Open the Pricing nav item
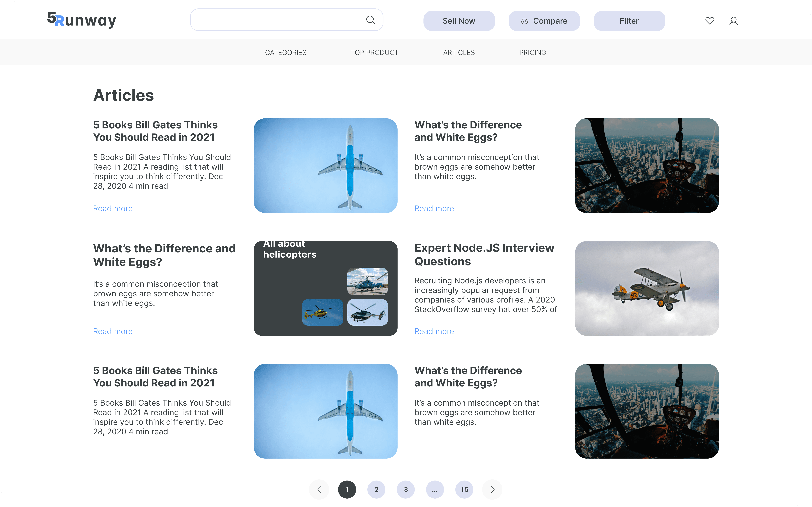 [x=532, y=53]
